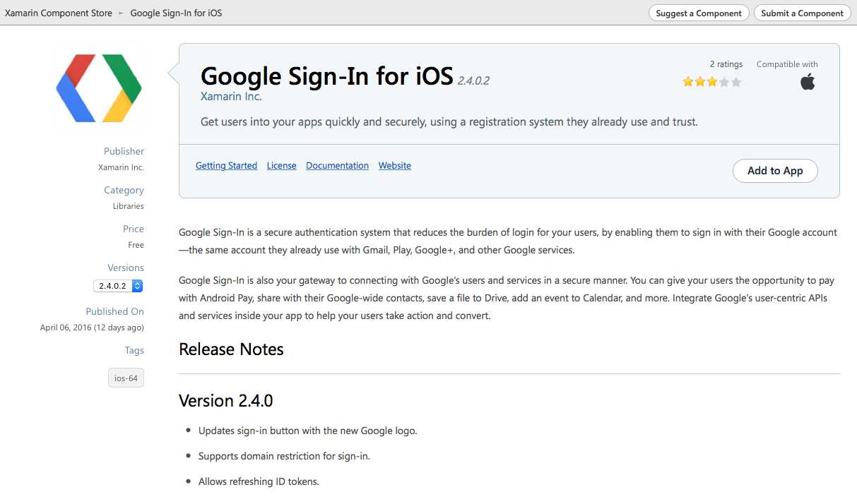Visit the component Website link
This screenshot has height=504, width=857.
coord(394,166)
